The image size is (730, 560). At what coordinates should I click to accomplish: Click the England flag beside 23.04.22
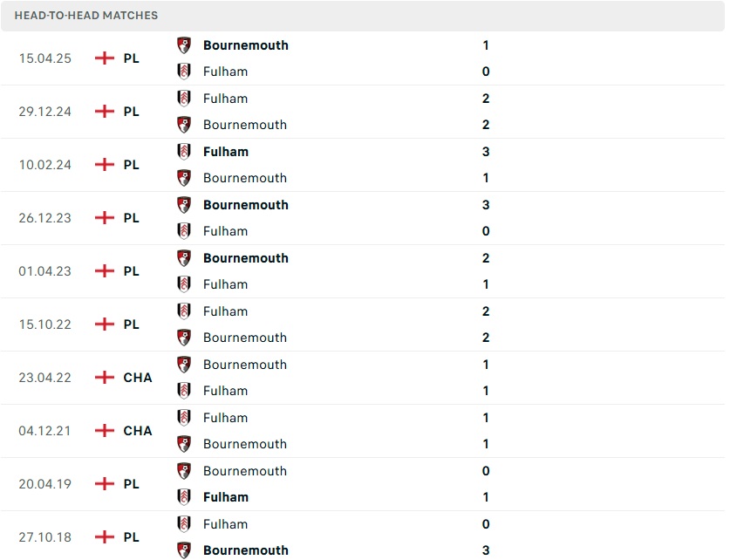(x=105, y=378)
